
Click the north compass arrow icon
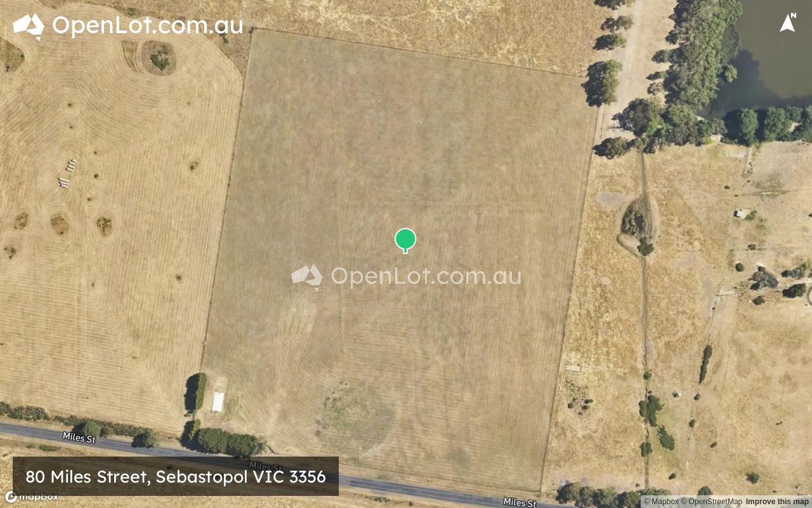[x=788, y=22]
